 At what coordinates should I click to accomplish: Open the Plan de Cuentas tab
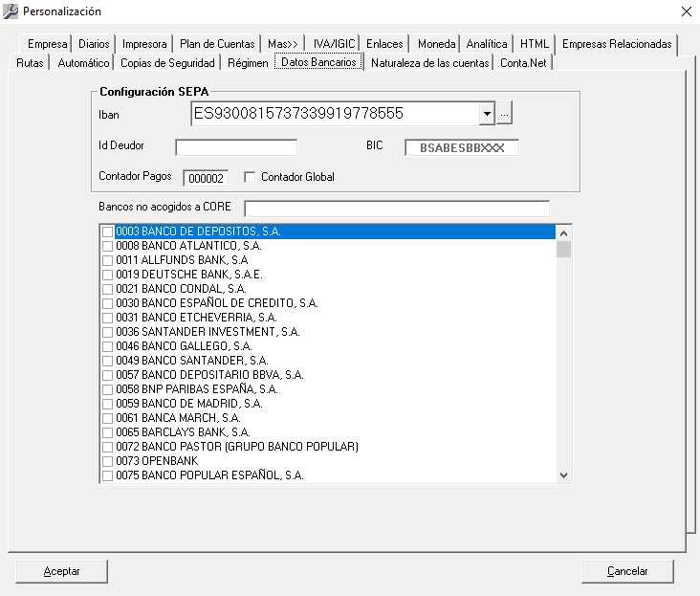pos(217,44)
